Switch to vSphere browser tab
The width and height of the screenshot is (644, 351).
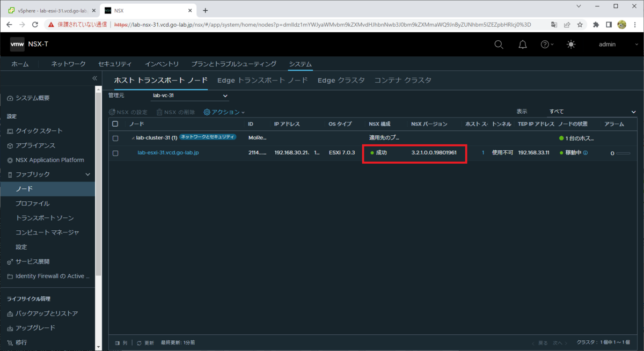(x=51, y=10)
